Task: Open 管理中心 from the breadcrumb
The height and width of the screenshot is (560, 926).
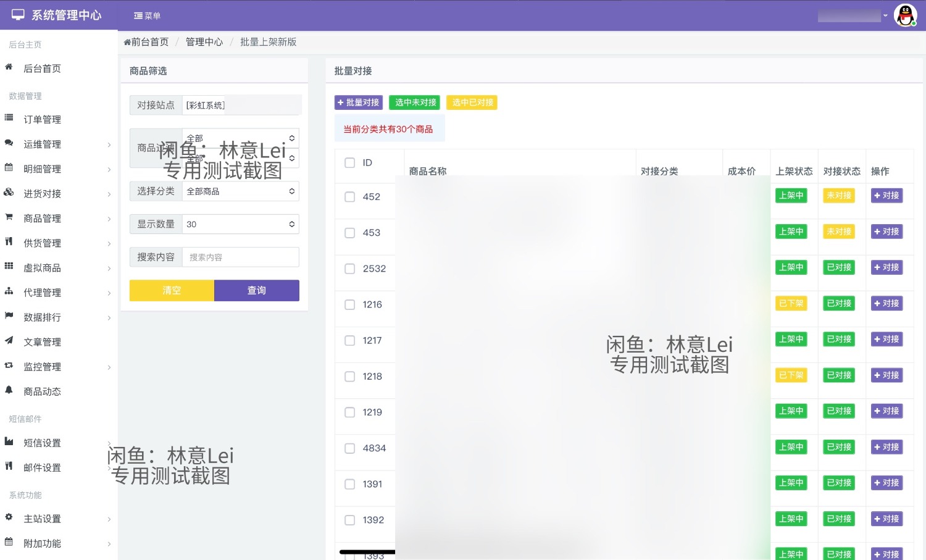Action: [x=204, y=41]
